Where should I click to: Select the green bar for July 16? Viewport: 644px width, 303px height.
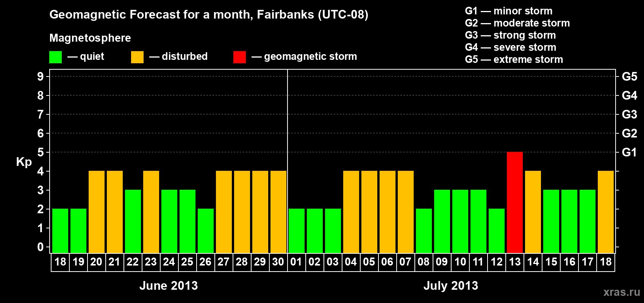click(569, 222)
